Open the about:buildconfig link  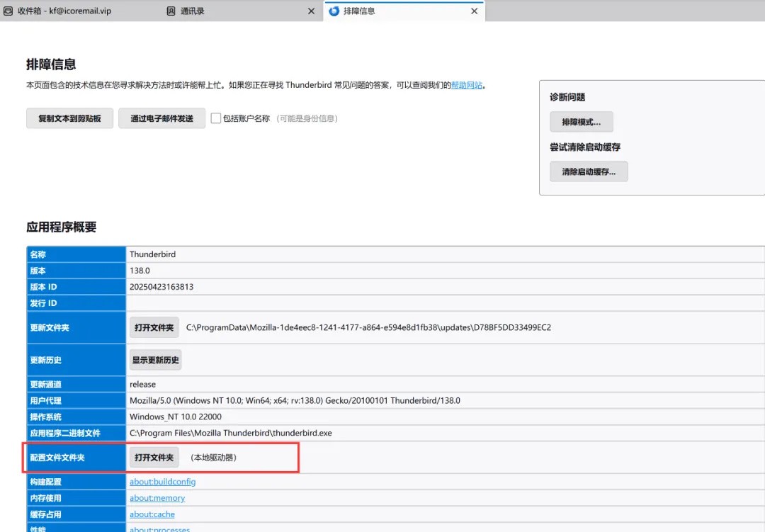pyautogui.click(x=162, y=482)
